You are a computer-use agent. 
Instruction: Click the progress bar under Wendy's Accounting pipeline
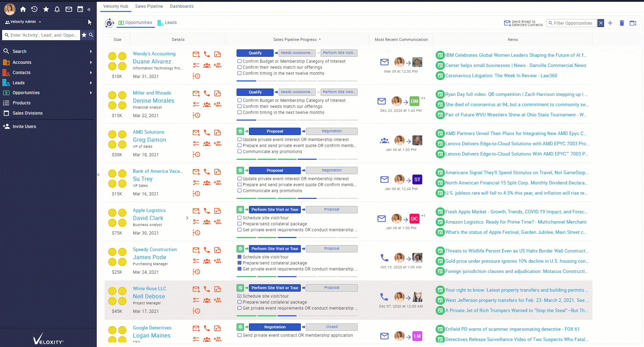[297, 81]
